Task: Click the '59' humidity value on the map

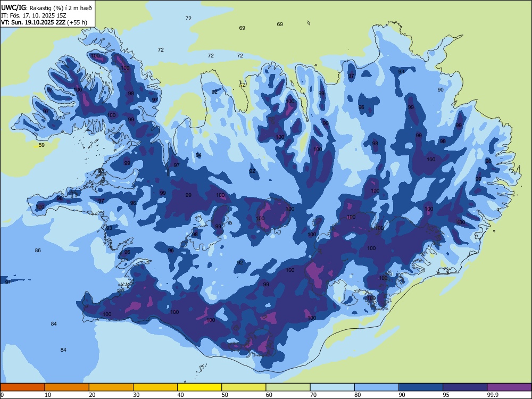Action: coord(41,145)
